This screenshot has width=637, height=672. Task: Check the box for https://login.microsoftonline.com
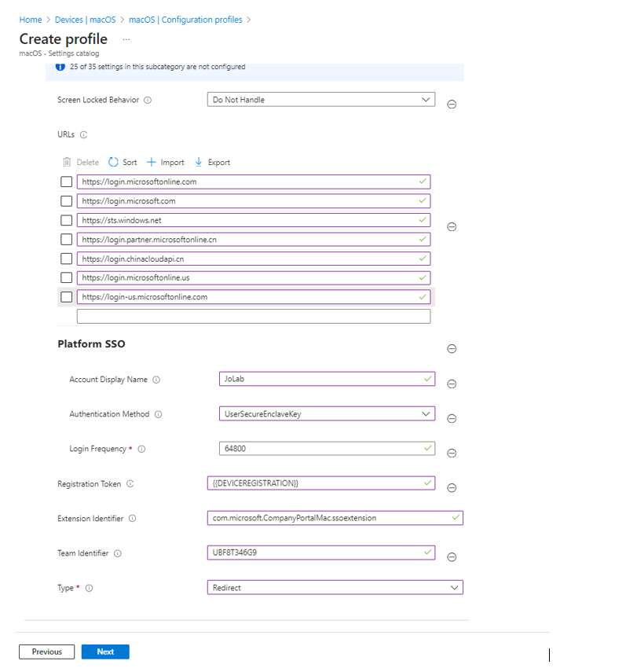(x=66, y=182)
